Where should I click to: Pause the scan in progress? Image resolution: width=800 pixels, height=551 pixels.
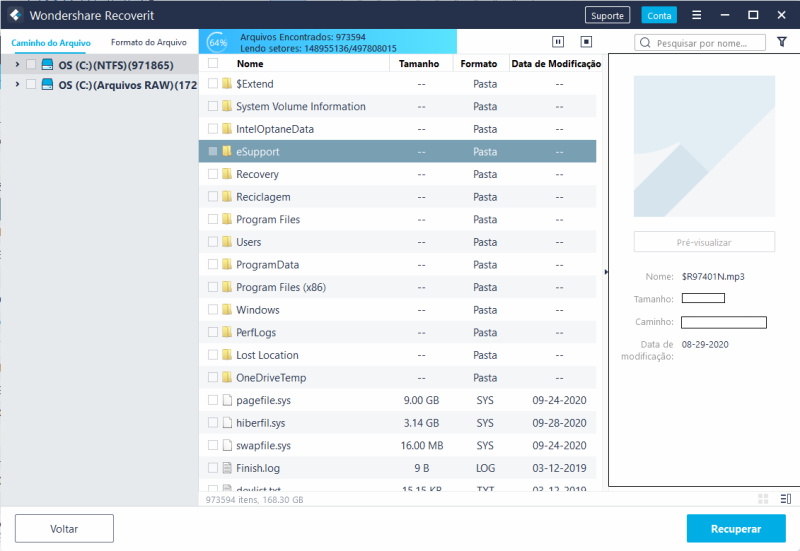[x=558, y=42]
